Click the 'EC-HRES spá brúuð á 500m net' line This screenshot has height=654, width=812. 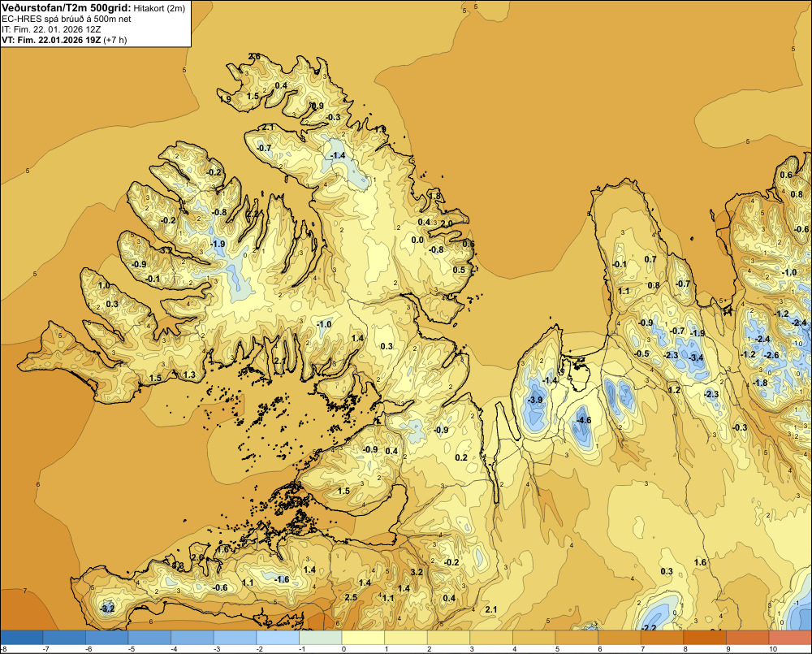point(67,19)
